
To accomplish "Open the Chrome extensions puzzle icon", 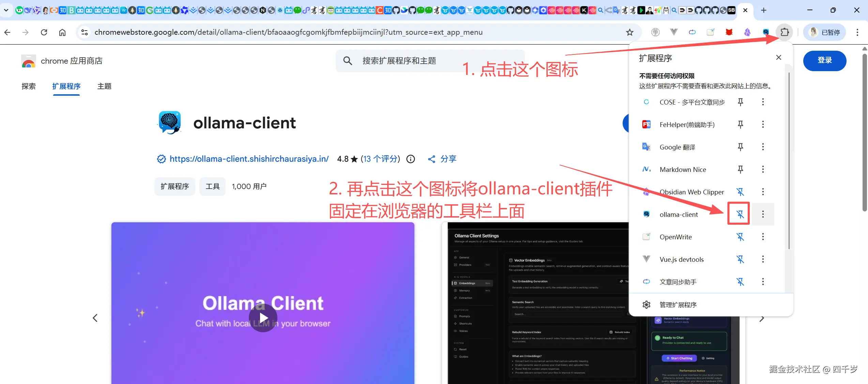I will 785,32.
